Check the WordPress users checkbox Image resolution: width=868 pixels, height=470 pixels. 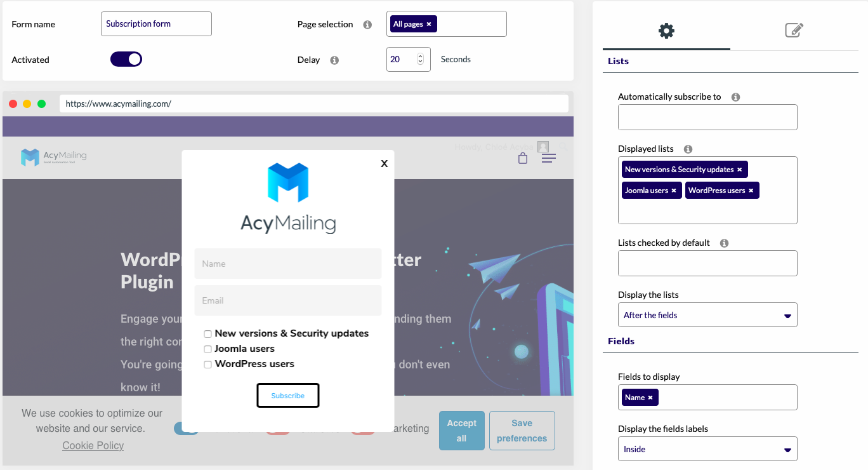[x=207, y=365]
